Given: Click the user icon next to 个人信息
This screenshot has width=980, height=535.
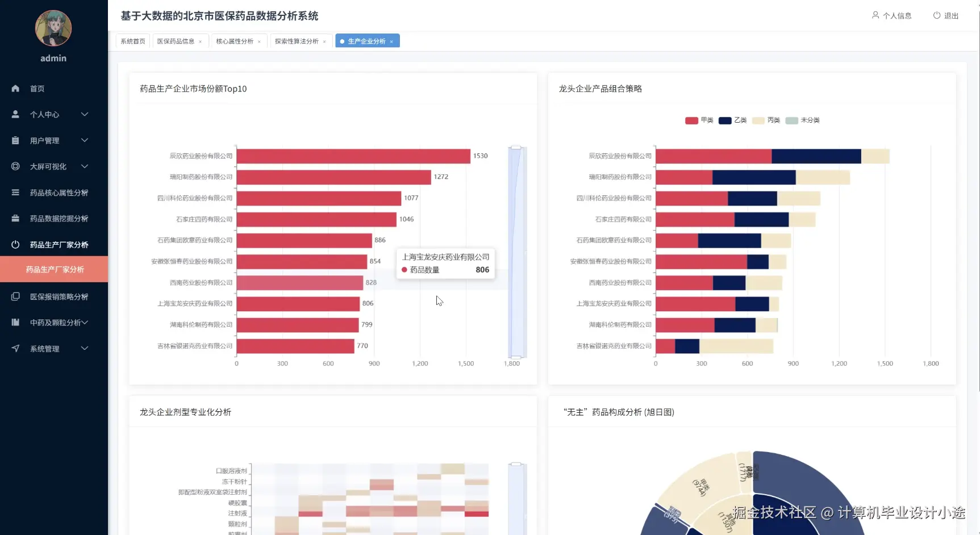Looking at the screenshot, I should [875, 15].
